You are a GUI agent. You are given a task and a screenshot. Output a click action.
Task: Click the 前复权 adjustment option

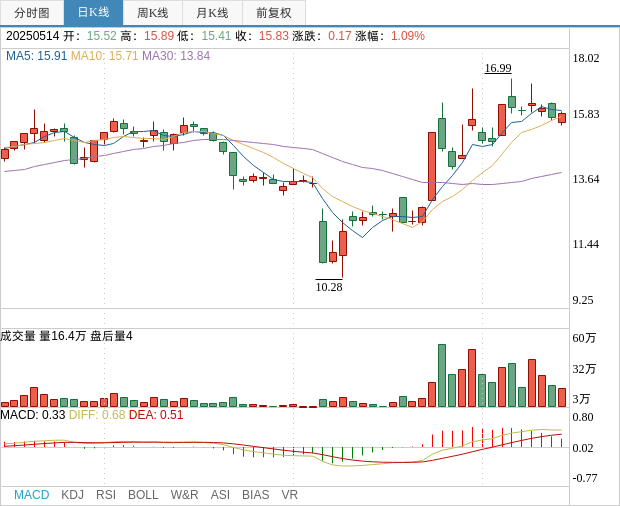[x=274, y=13]
